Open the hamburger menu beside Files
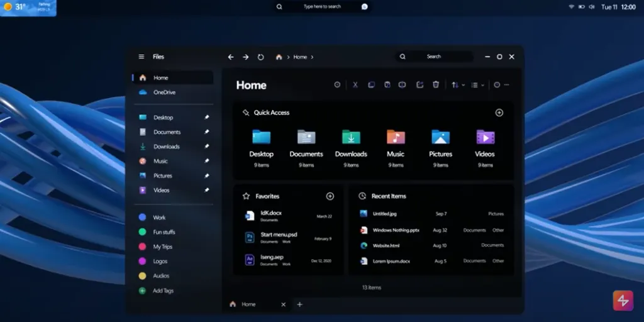Screen dimensions: 644x322 click(142, 57)
